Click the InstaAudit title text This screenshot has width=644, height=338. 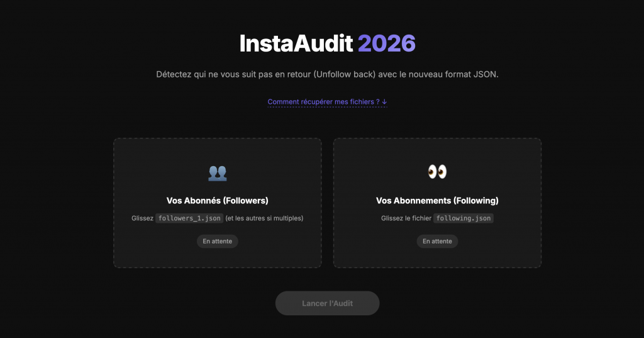[296, 43]
